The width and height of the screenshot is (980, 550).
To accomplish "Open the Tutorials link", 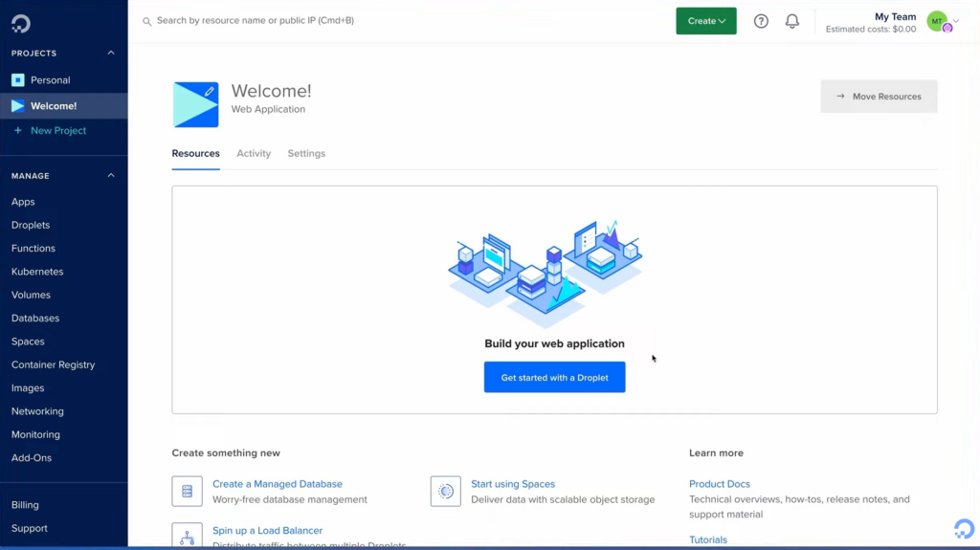I will pyautogui.click(x=708, y=540).
